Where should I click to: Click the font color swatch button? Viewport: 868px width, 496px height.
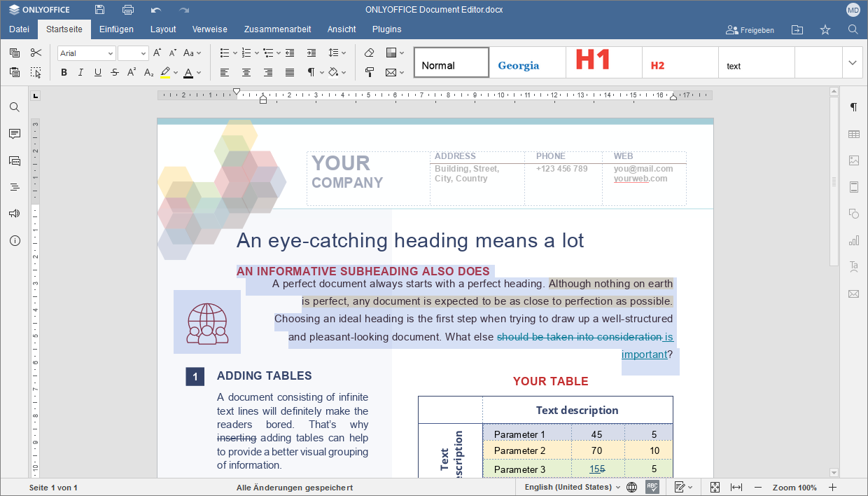(188, 72)
